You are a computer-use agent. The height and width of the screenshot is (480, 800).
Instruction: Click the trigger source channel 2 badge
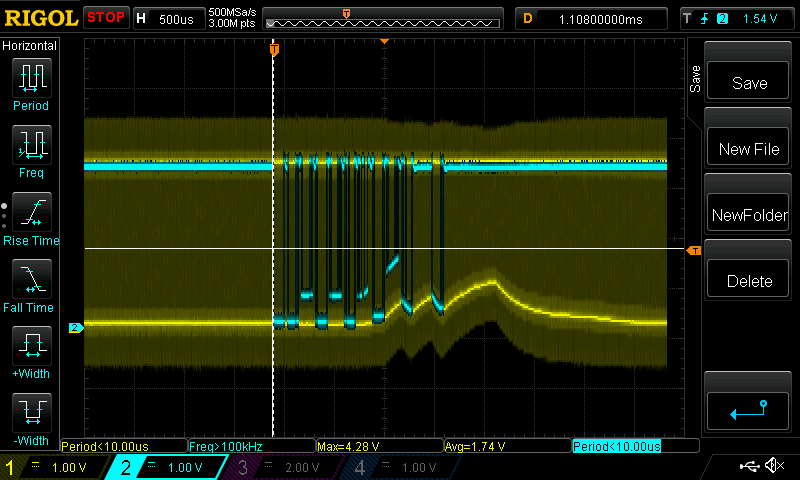click(722, 19)
